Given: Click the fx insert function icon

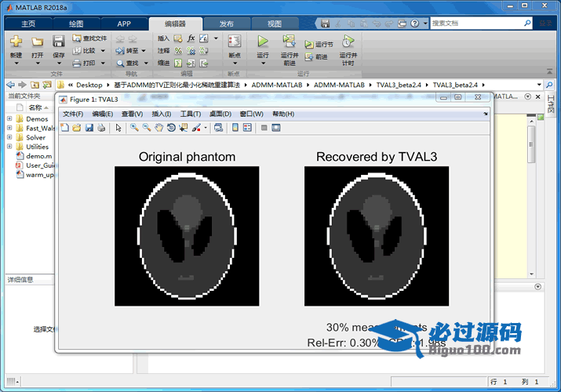Looking at the screenshot, I should click(191, 38).
